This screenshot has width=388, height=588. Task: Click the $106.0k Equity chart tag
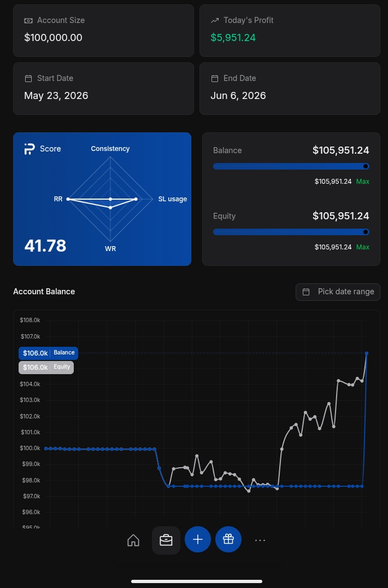(x=46, y=367)
